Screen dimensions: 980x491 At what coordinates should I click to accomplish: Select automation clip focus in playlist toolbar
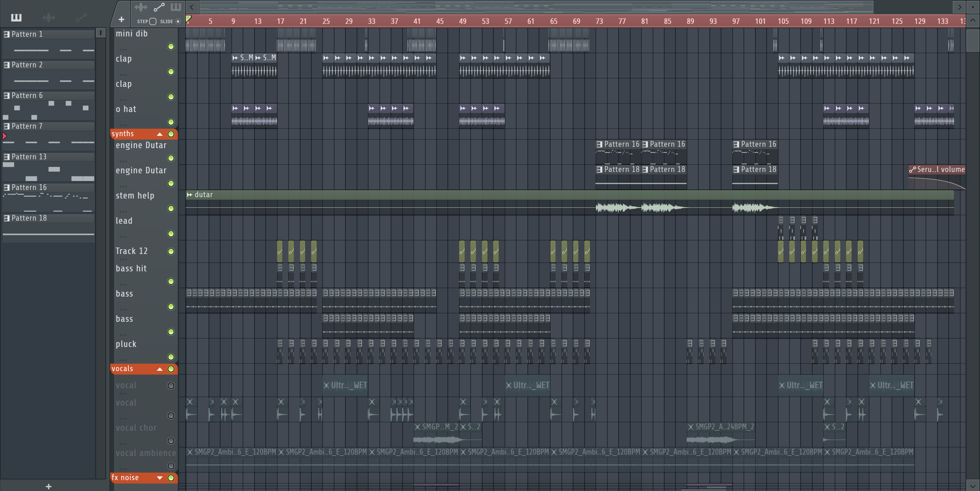click(159, 7)
